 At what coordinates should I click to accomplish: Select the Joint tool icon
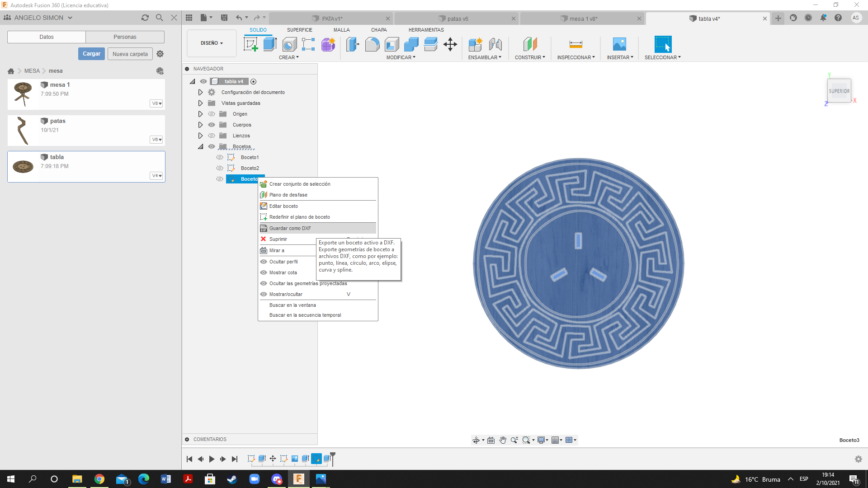click(495, 44)
